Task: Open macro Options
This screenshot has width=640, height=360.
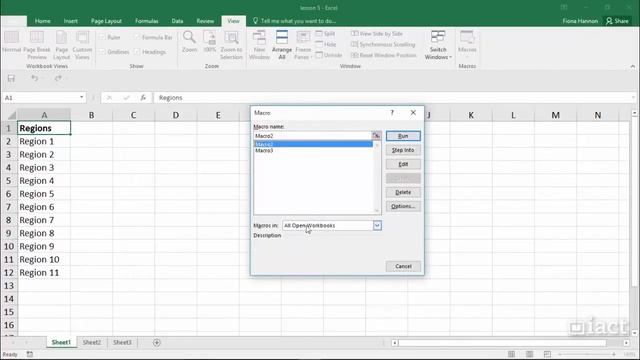Action: tap(403, 206)
